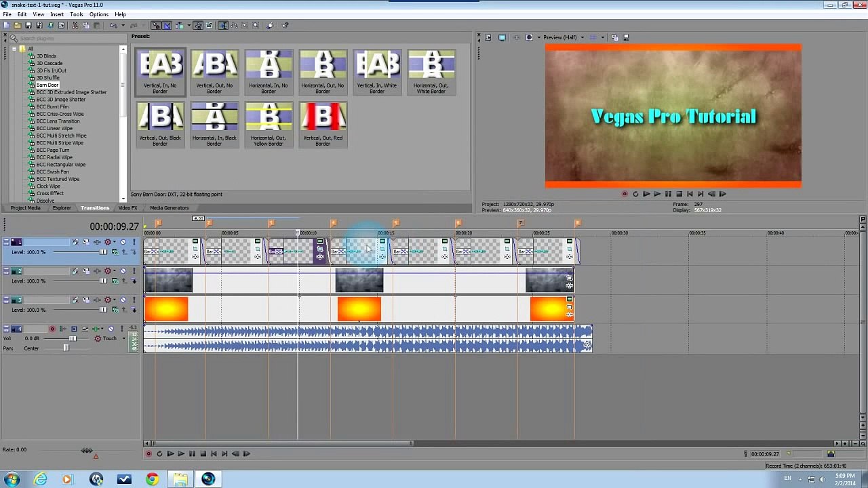Switch to the Explorer tab

pyautogui.click(x=62, y=208)
